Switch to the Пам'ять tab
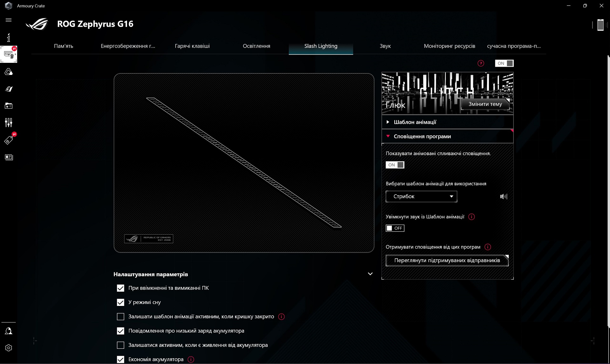610x364 pixels. click(64, 46)
